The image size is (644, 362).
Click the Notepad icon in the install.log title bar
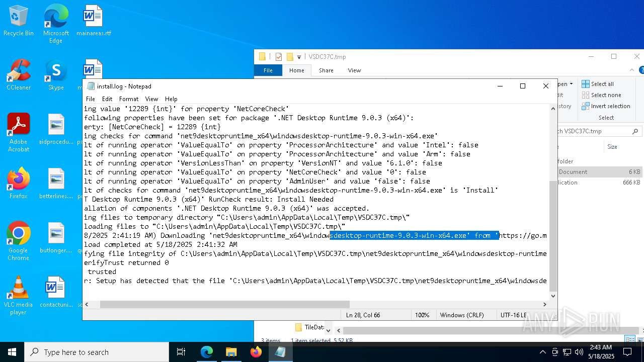click(x=91, y=86)
